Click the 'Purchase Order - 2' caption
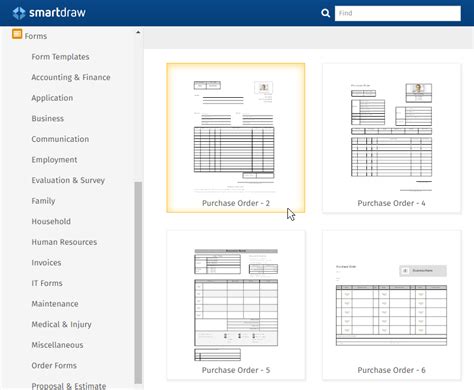This screenshot has width=474, height=390. pyautogui.click(x=236, y=203)
